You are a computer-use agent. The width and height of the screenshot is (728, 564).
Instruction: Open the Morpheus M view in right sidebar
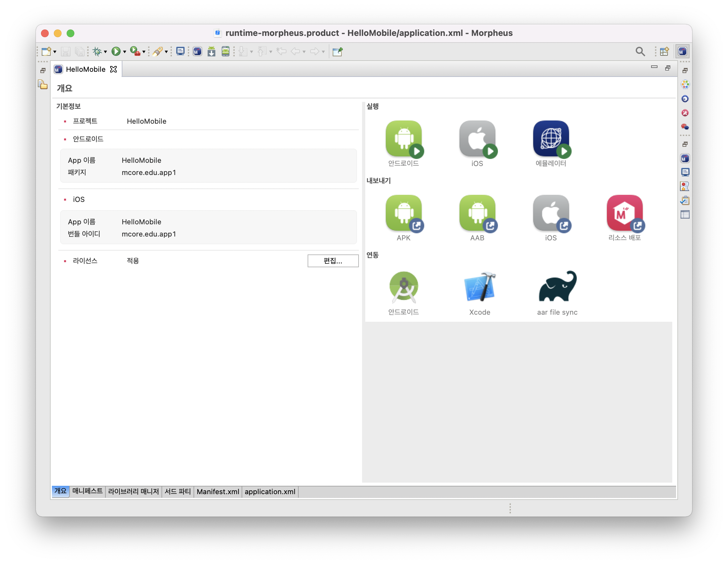(685, 159)
